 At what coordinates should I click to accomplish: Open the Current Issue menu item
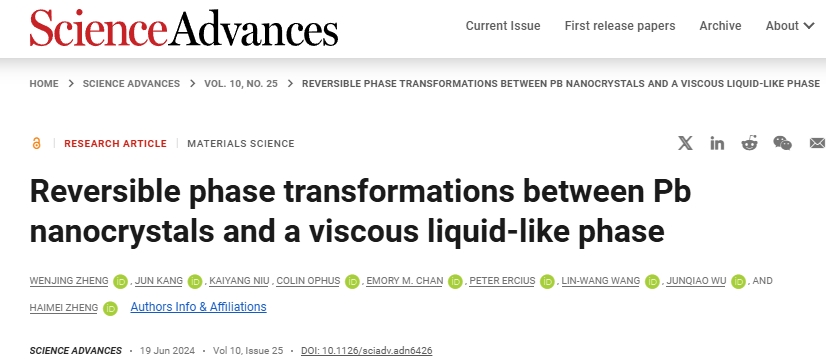coord(503,26)
